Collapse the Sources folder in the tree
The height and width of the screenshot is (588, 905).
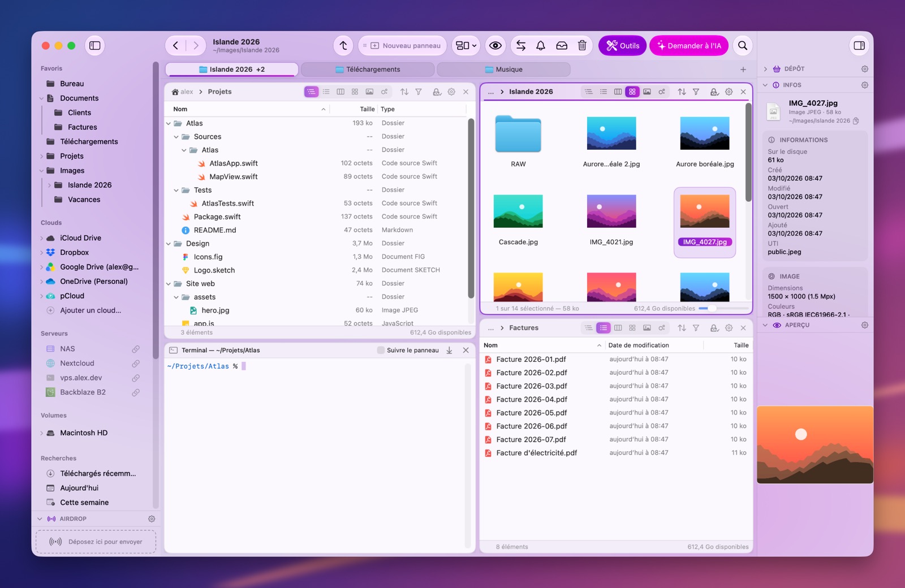pos(176,137)
